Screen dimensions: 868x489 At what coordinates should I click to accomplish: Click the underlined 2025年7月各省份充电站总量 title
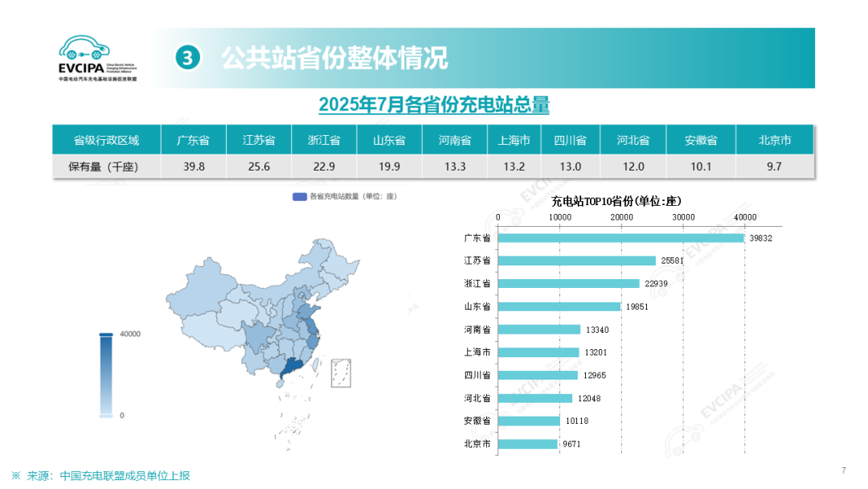(x=434, y=105)
